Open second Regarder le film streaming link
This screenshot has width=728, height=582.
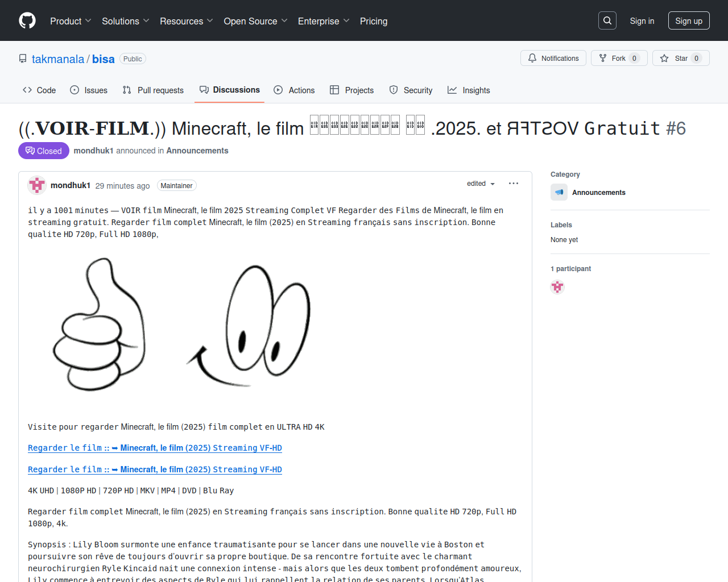coord(155,469)
